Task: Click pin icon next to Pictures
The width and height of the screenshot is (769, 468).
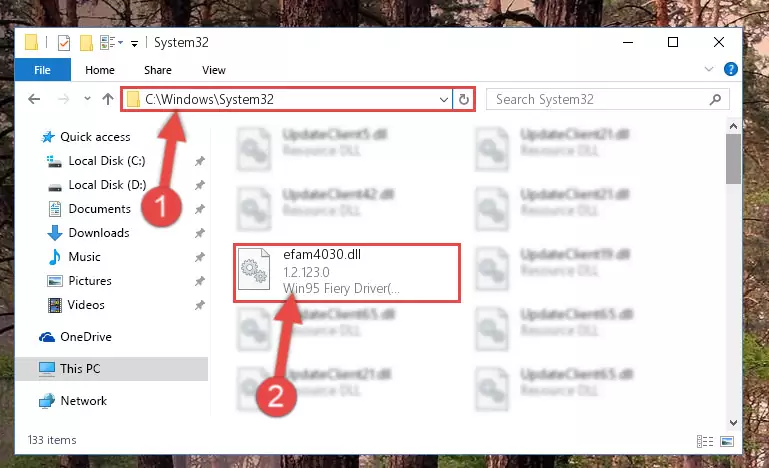Action: click(x=200, y=281)
